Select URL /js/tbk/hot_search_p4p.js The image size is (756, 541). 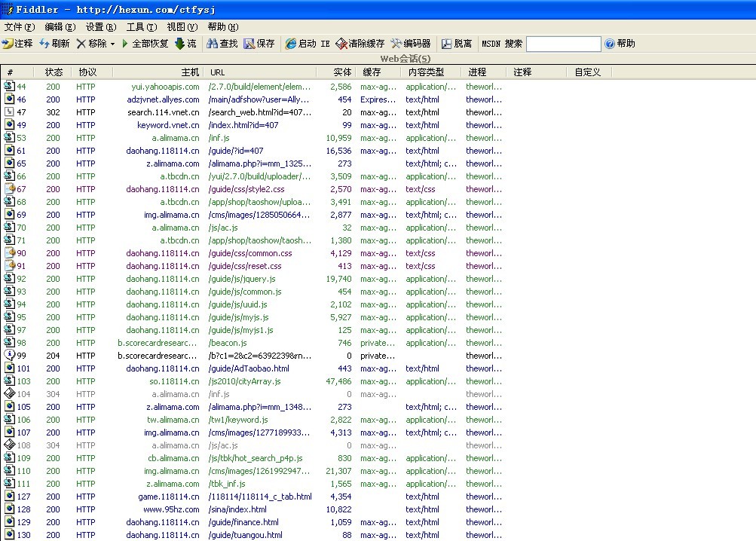click(x=256, y=459)
